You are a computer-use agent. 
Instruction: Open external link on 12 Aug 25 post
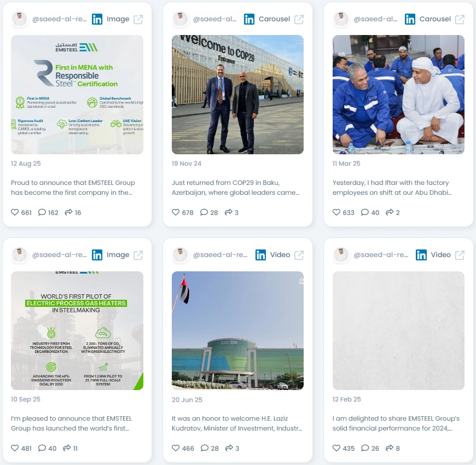(x=138, y=19)
